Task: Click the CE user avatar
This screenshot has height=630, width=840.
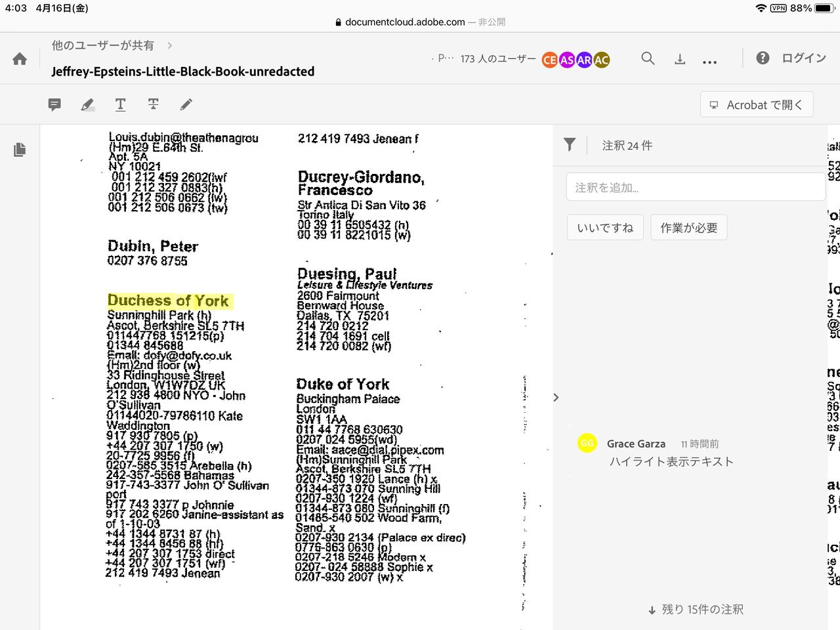Action: [x=550, y=60]
